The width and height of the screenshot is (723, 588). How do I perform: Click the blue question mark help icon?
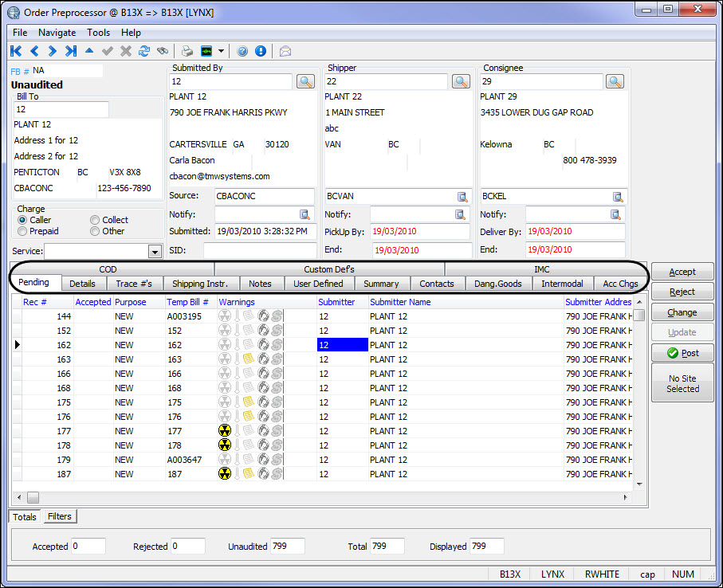(x=242, y=51)
